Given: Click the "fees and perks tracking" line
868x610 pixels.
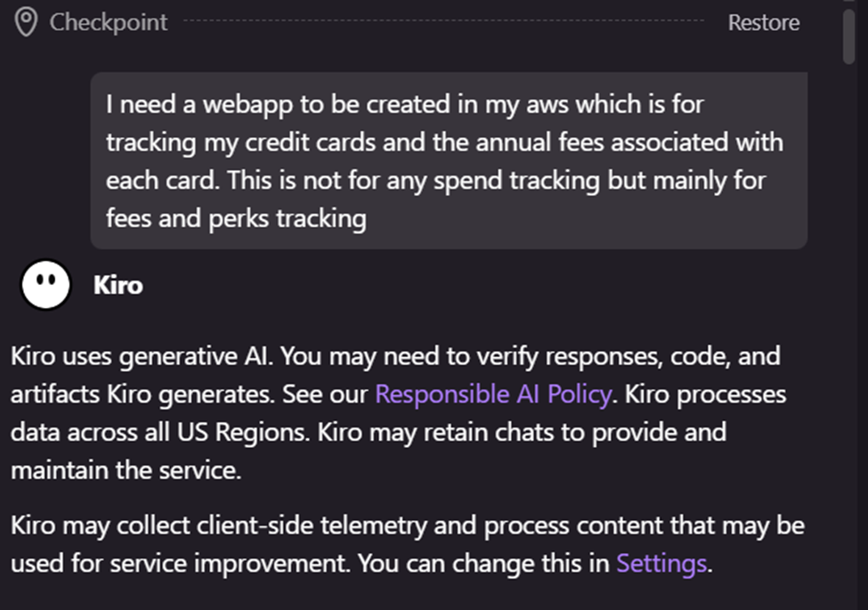Looking at the screenshot, I should [236, 218].
